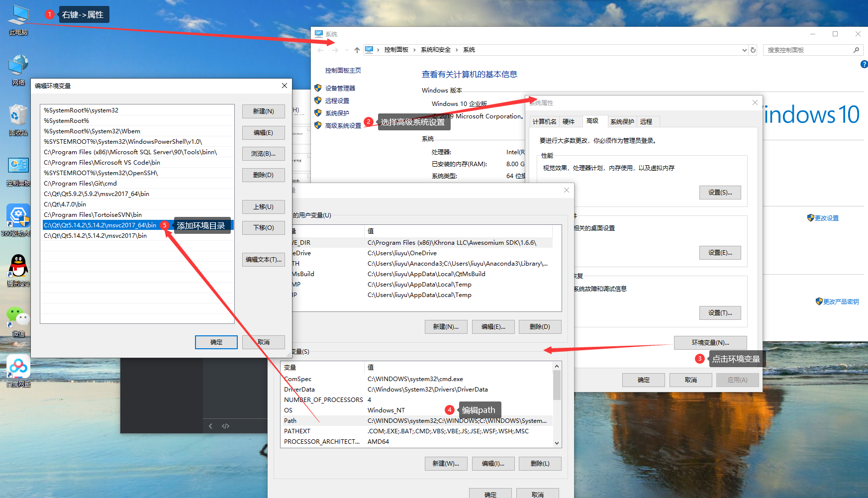This screenshot has height=498, width=868.
Task: Click the back arrow in the 系统 window
Action: (x=320, y=50)
